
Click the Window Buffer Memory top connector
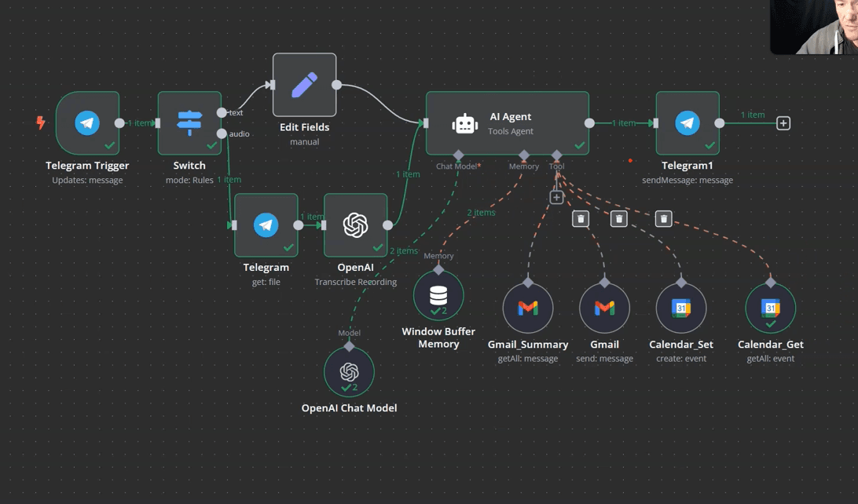coord(438,269)
